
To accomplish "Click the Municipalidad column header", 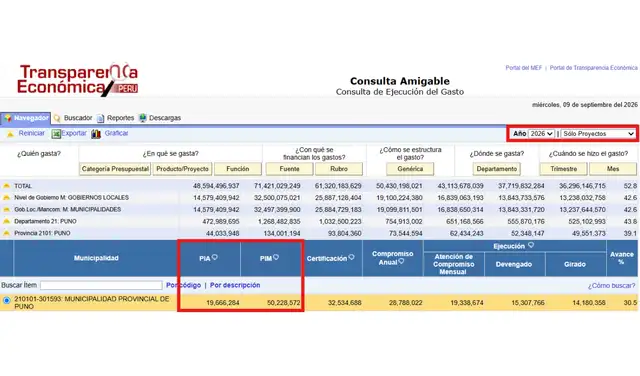I will [96, 258].
